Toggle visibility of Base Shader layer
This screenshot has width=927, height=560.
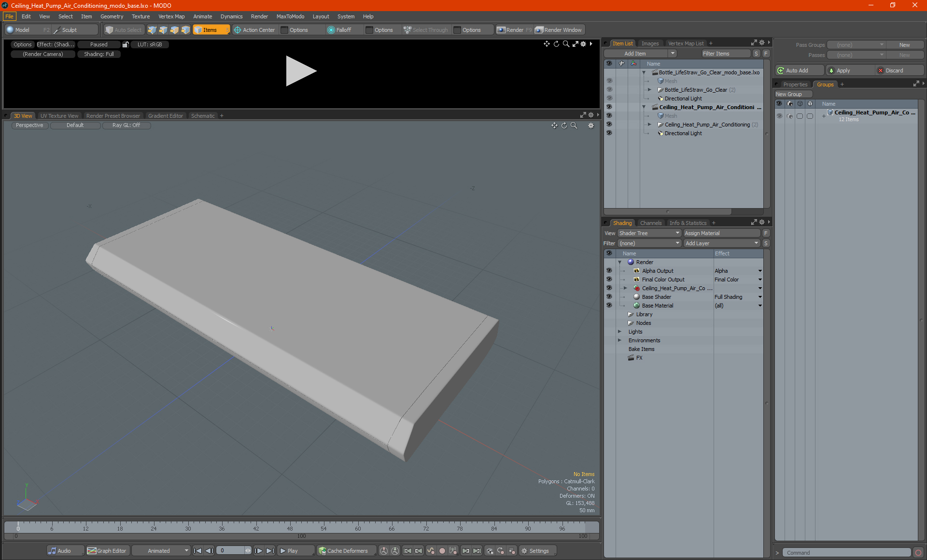click(x=609, y=297)
